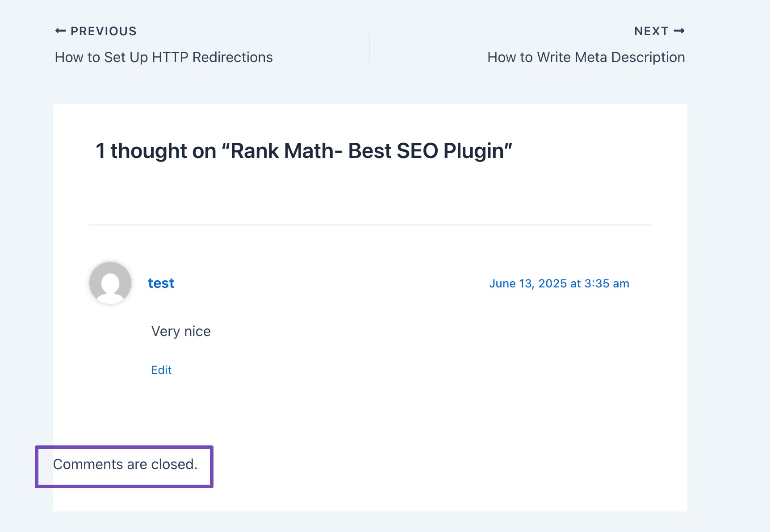
Task: Click the gray commenter avatar image
Action: pos(110,283)
